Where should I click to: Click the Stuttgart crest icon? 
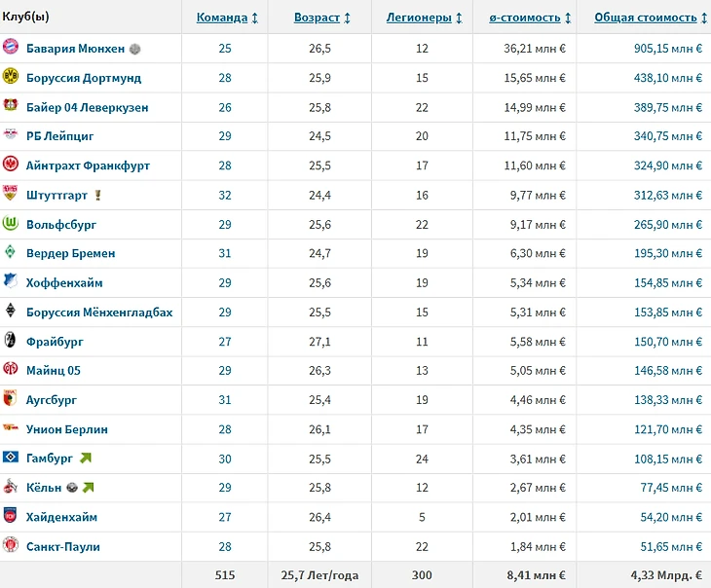coord(10,193)
